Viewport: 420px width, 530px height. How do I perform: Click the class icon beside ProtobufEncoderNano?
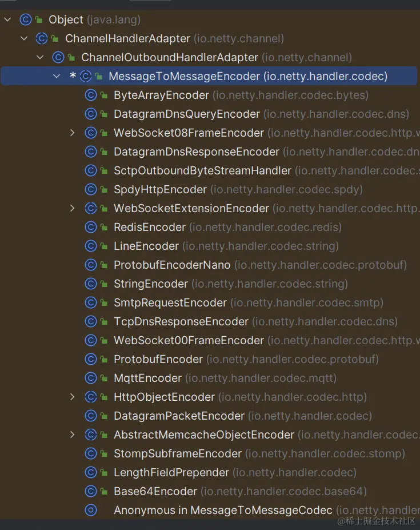point(90,265)
